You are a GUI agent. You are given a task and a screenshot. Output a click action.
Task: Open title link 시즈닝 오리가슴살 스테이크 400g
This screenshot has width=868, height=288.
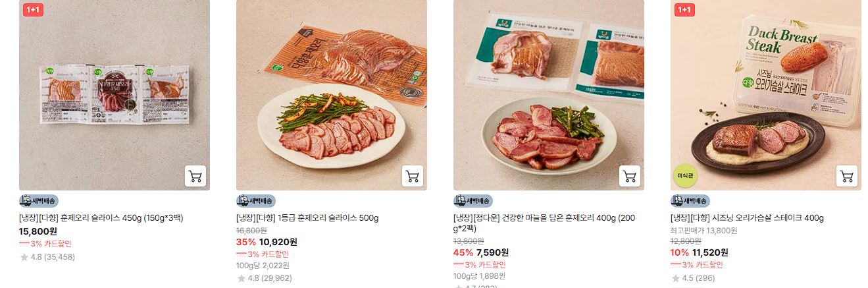748,218
